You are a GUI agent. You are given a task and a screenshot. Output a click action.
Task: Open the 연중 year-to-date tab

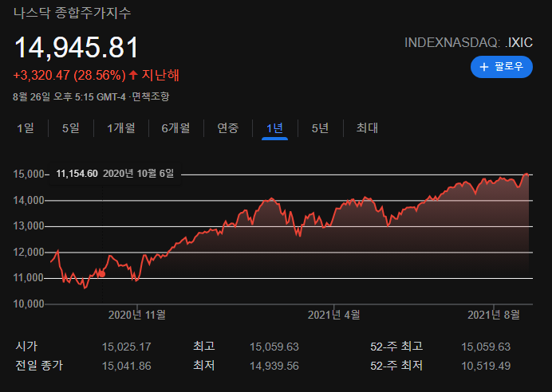tap(228, 128)
